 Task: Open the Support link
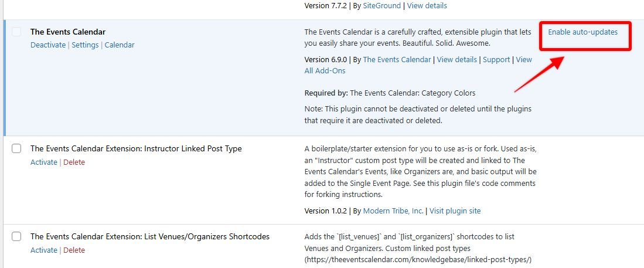(496, 60)
